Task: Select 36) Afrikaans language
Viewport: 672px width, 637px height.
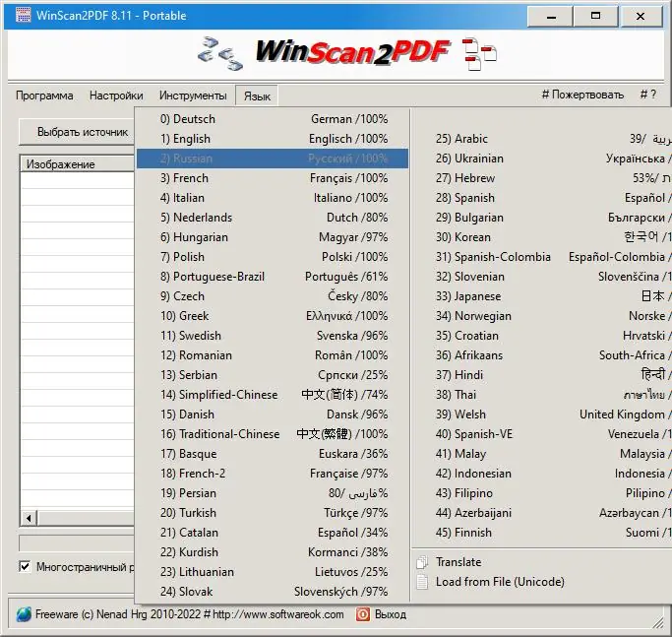Action: click(x=542, y=355)
